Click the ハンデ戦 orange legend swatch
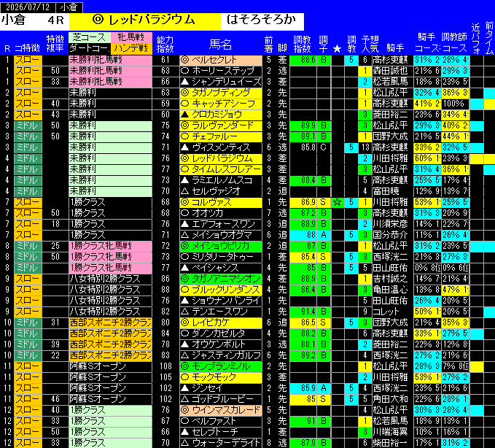 (131, 48)
